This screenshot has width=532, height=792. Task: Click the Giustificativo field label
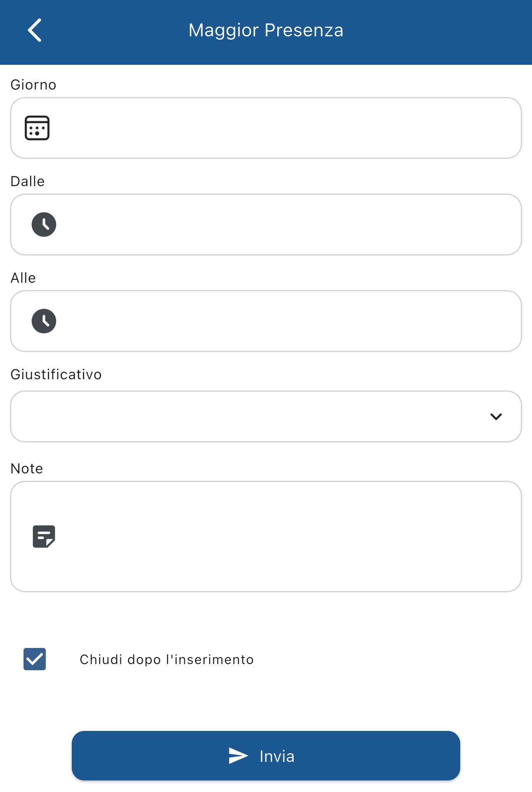[x=56, y=374]
